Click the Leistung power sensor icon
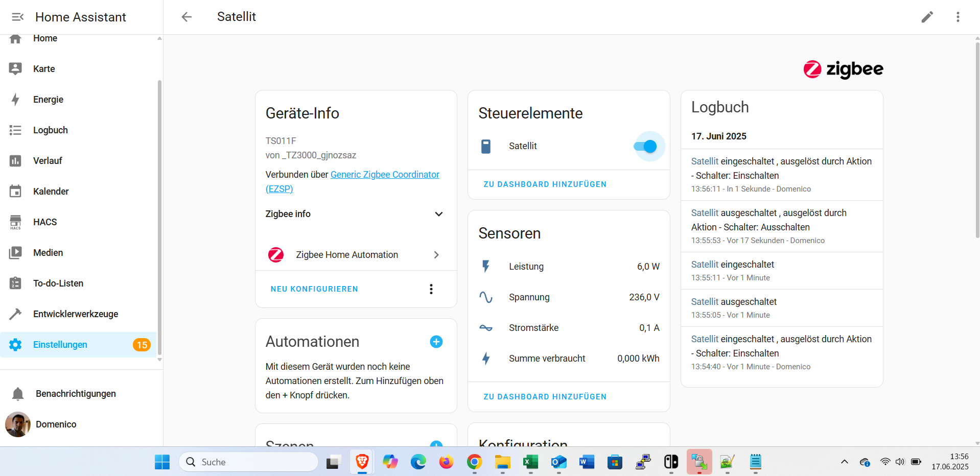This screenshot has width=980, height=476. click(x=486, y=267)
